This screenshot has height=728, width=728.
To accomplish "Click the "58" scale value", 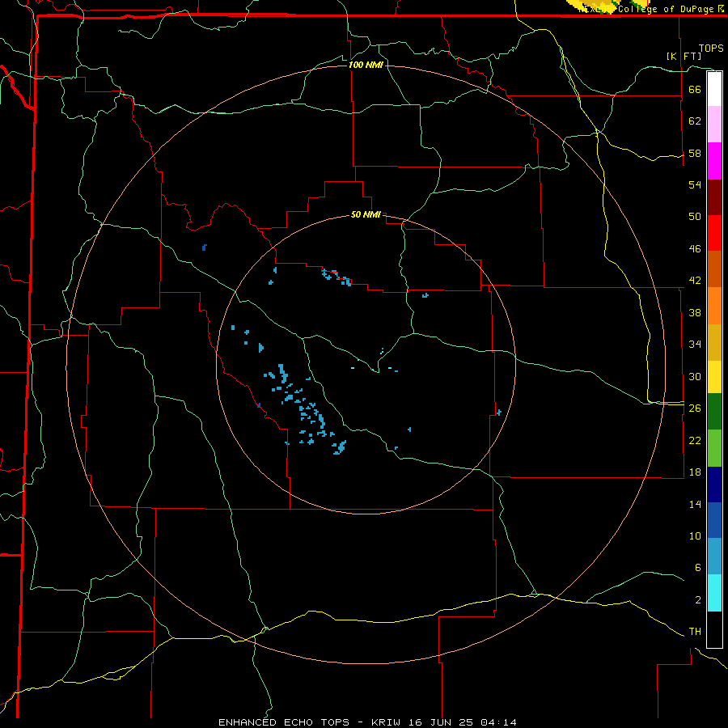I will [695, 153].
